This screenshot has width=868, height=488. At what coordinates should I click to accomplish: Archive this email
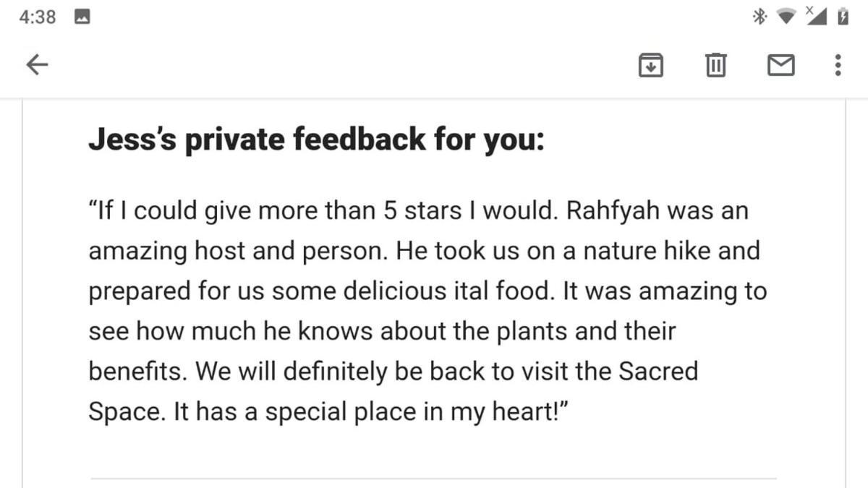(651, 65)
